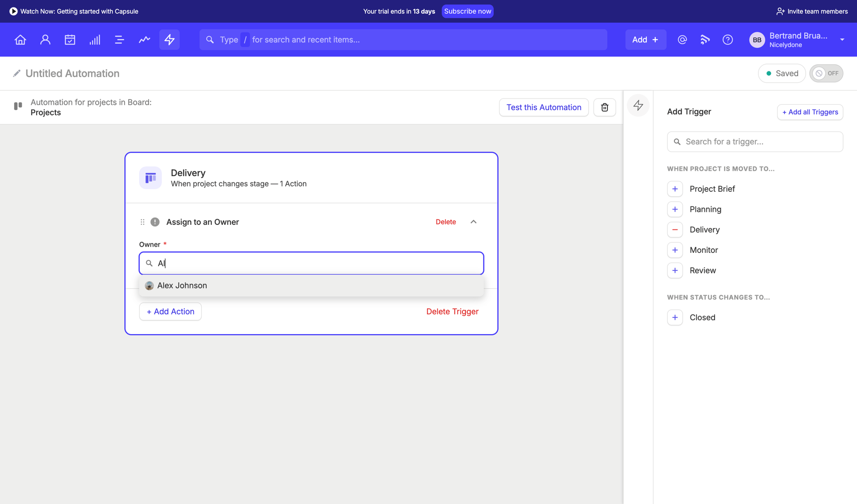Click the bar chart reports icon

click(95, 39)
